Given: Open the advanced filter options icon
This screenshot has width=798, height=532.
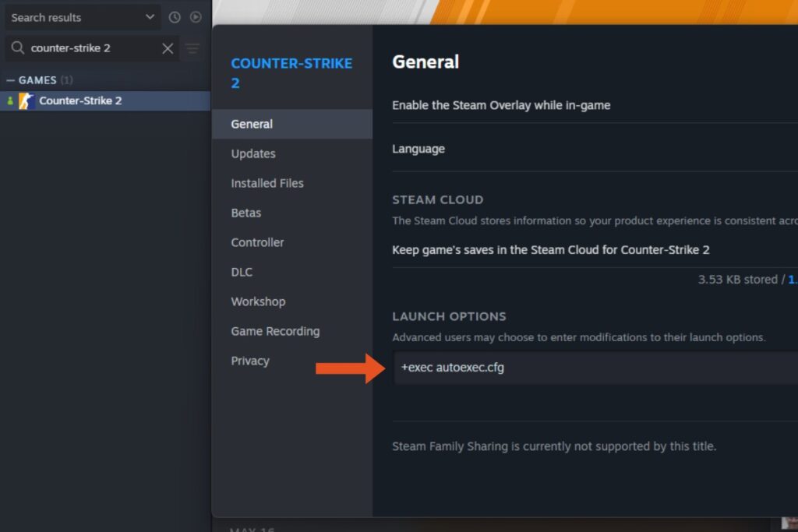Looking at the screenshot, I should pyautogui.click(x=192, y=48).
